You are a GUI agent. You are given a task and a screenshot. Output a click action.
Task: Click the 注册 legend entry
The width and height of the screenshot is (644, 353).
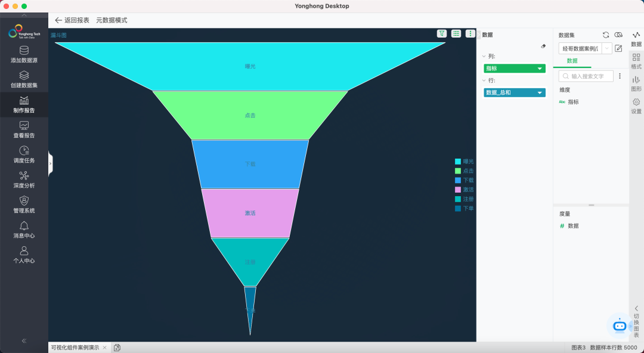pos(465,199)
